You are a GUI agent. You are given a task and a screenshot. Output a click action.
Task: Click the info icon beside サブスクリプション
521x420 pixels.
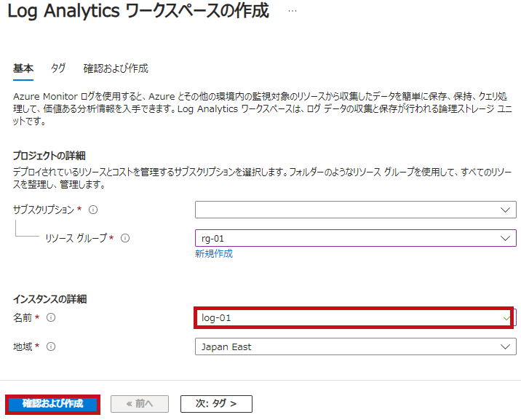click(x=93, y=210)
